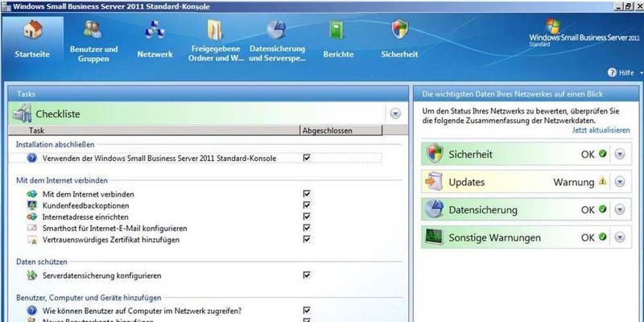The width and height of the screenshot is (644, 322).
Task: Toggle checkbox for Verwenden der Windows SBS Konsole
Action: [x=307, y=158]
